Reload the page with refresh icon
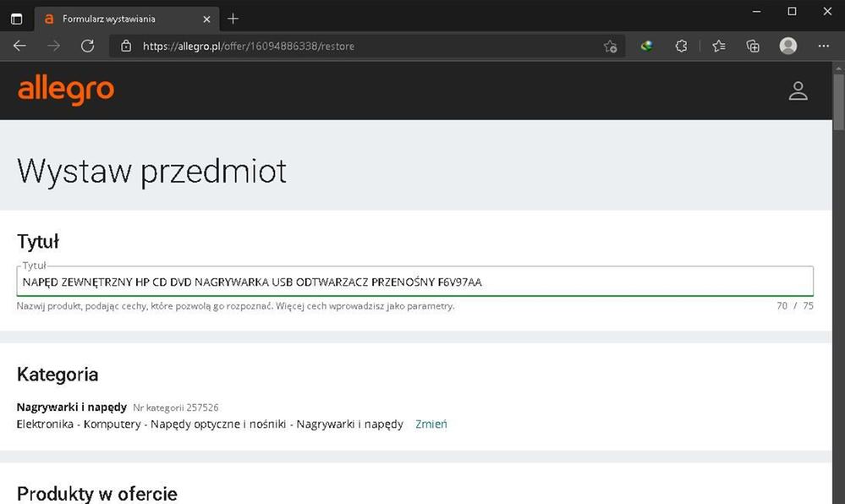Screen dimensions: 845x504 click(88, 46)
